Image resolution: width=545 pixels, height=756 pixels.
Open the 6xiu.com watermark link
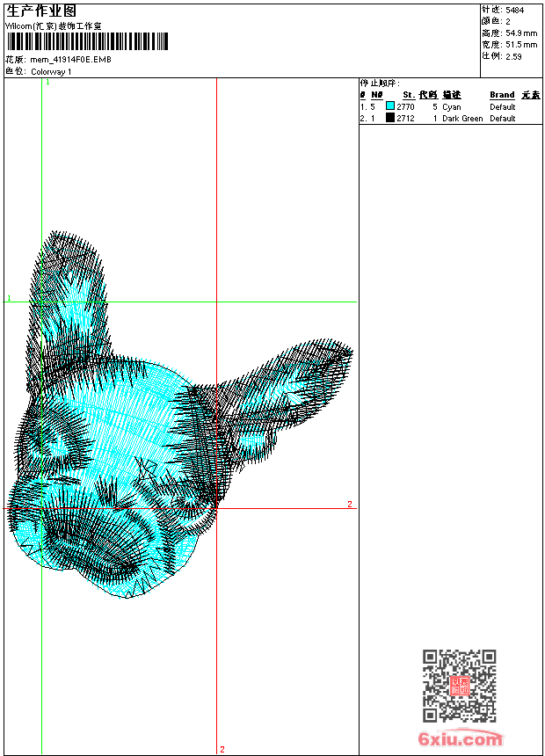[x=460, y=740]
